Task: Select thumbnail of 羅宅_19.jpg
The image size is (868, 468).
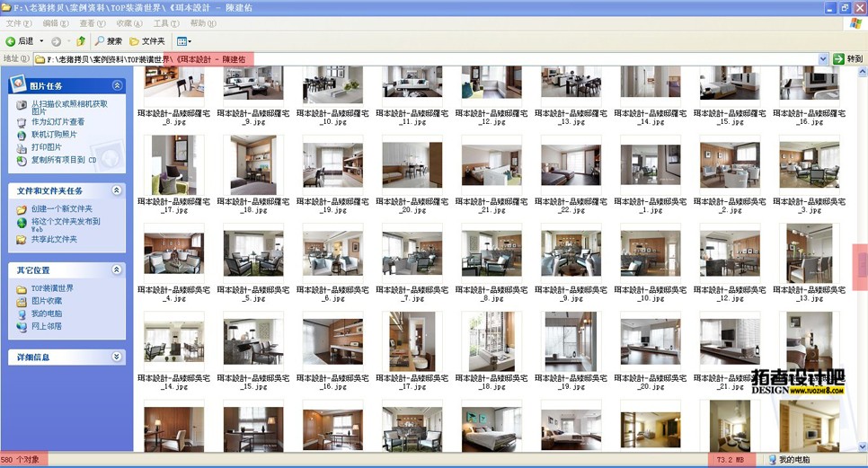Action: 332,165
